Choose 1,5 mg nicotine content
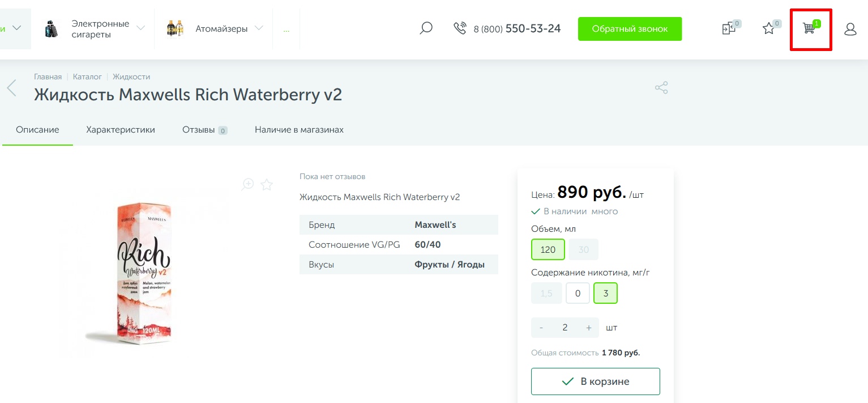The image size is (868, 403). (546, 294)
